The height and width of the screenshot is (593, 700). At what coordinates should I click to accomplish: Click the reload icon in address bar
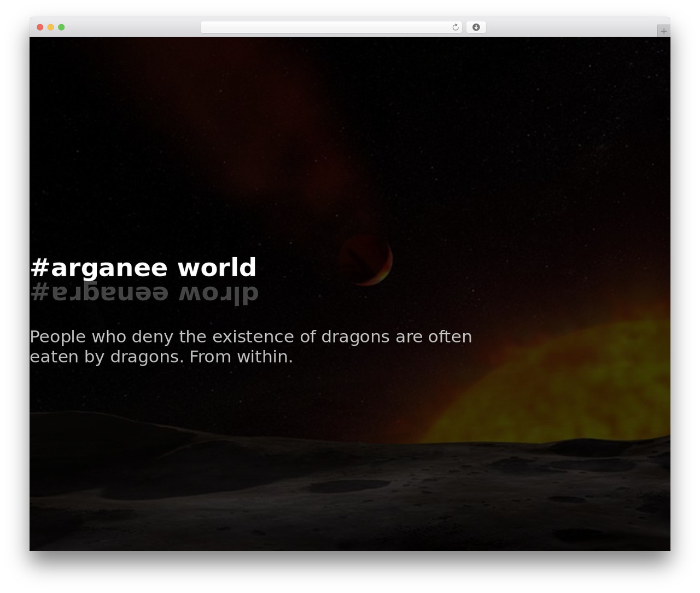click(455, 27)
